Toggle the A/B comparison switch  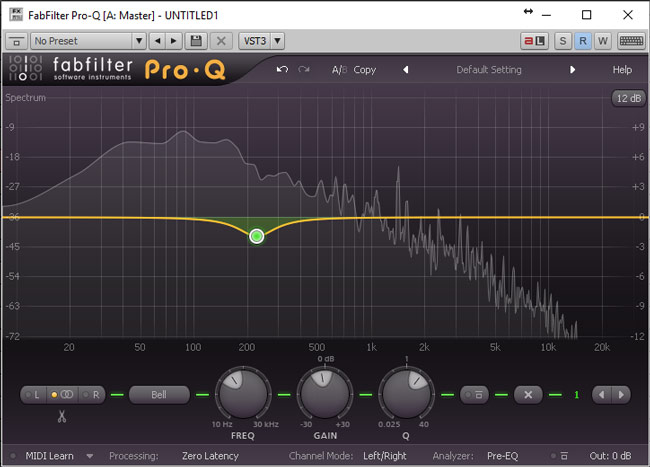(x=338, y=70)
